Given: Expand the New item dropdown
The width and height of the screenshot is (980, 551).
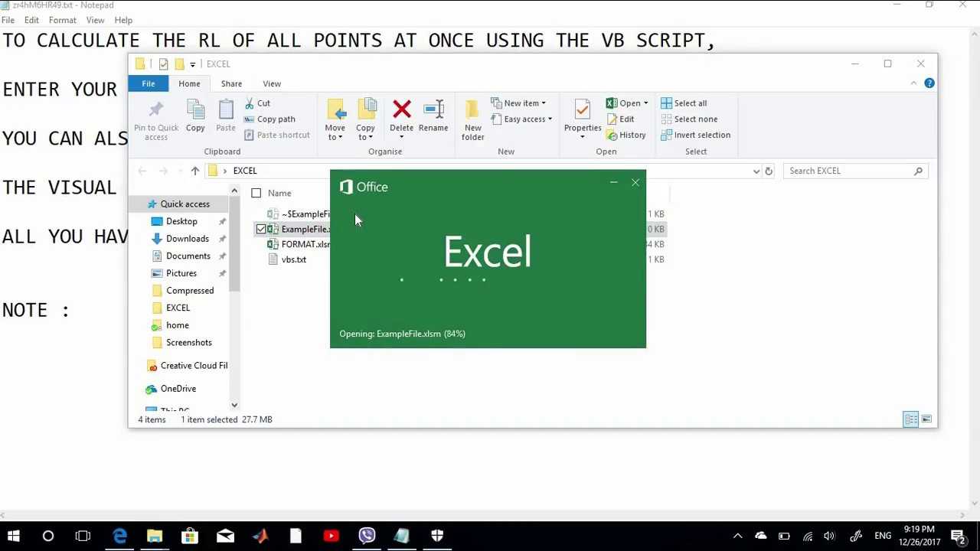Looking at the screenshot, I should (x=544, y=103).
